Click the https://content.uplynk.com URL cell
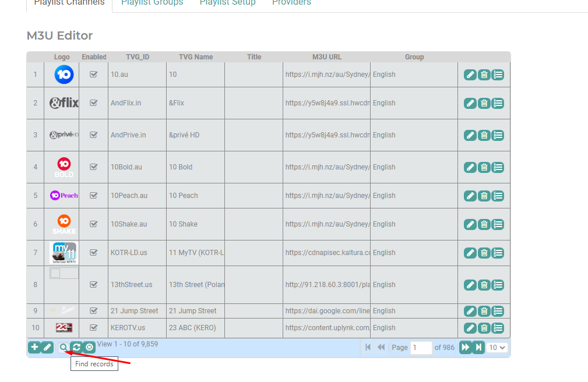The height and width of the screenshot is (382, 588). (326, 328)
